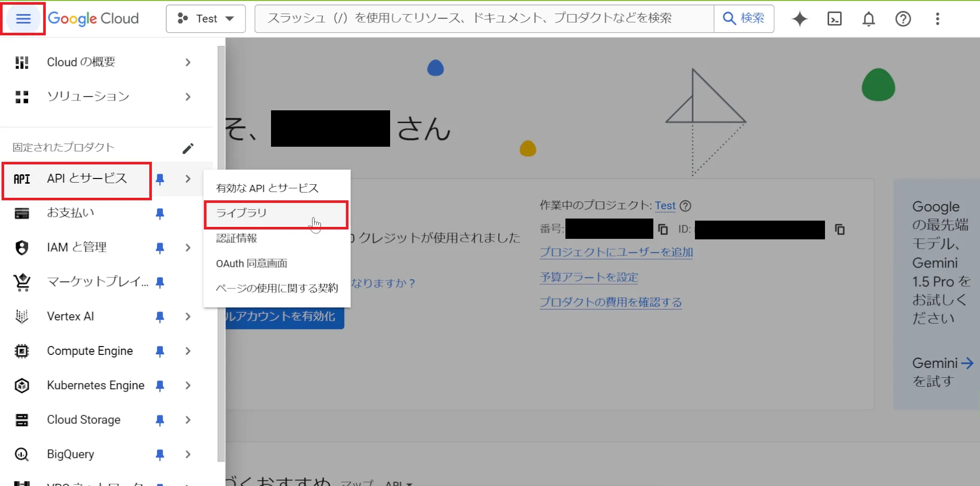Viewport: 980px width, 486px height.
Task: Click アカウントを有効化 blue button
Action: (285, 316)
